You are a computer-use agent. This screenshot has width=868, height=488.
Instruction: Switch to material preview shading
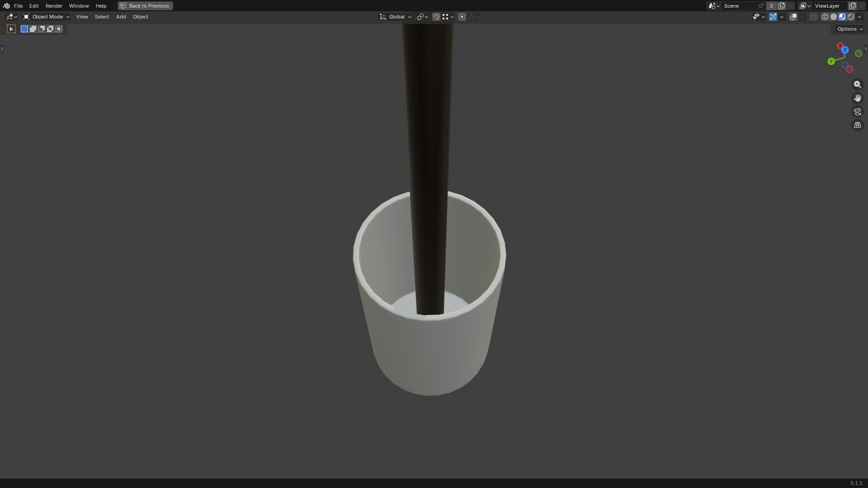(842, 17)
